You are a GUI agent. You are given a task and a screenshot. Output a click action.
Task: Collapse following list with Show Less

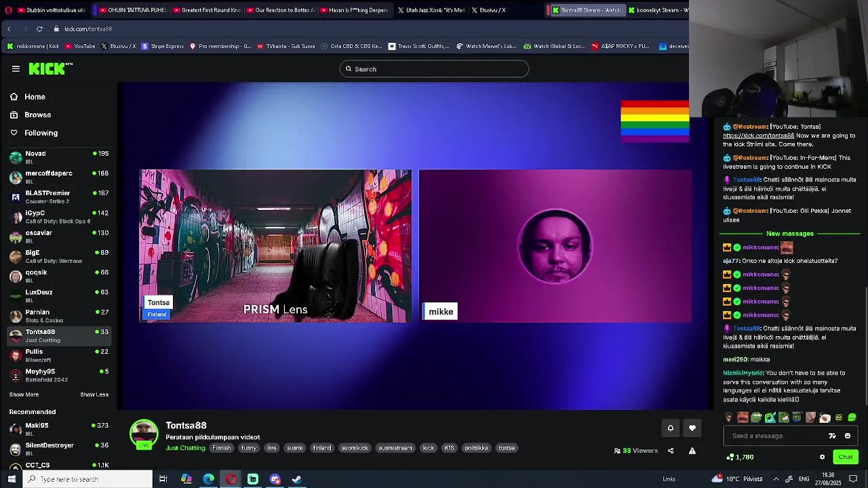(x=94, y=394)
